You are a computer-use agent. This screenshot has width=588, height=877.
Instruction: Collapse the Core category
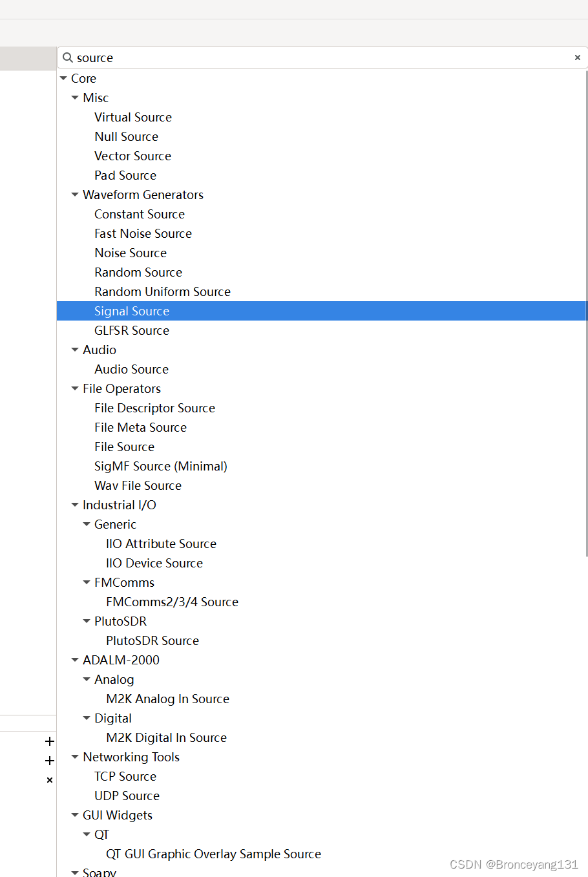(63, 78)
